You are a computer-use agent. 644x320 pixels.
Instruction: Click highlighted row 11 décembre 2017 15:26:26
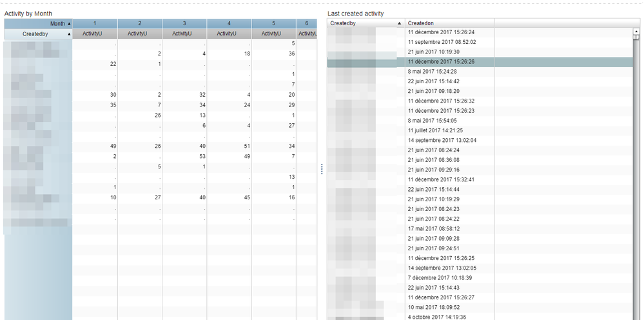coord(480,62)
